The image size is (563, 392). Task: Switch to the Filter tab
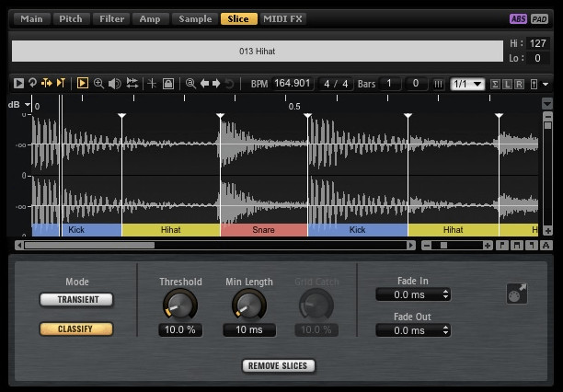point(111,18)
